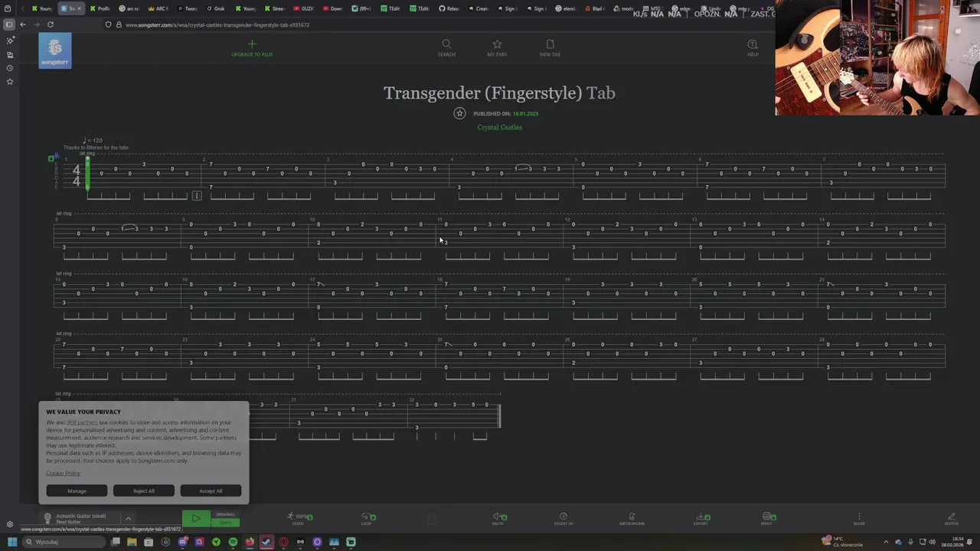The width and height of the screenshot is (980, 551).
Task: Favorite the tab with star under title
Action: coord(459,113)
